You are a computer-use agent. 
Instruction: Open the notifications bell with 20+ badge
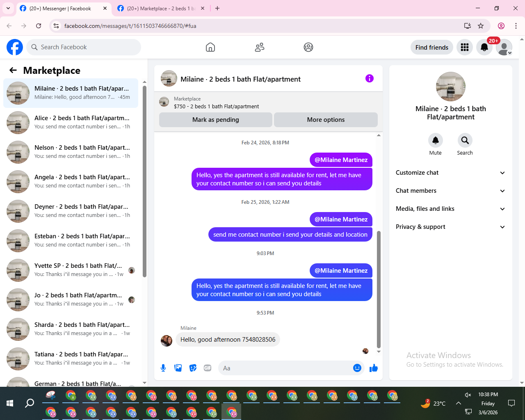[x=484, y=47]
